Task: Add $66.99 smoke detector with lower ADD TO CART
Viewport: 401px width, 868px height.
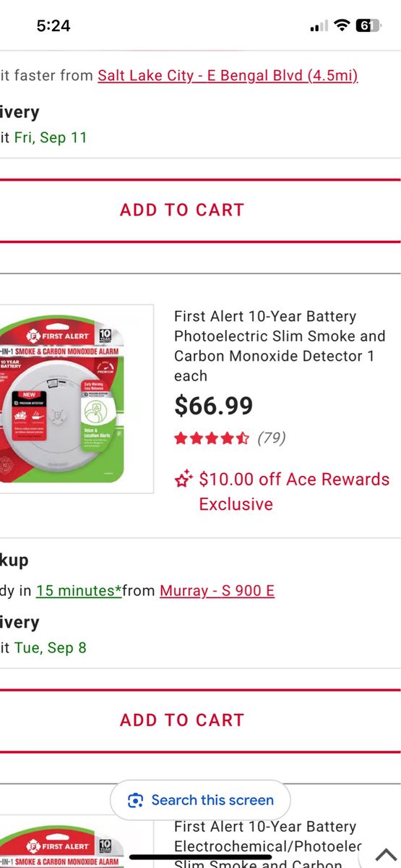Action: click(182, 720)
